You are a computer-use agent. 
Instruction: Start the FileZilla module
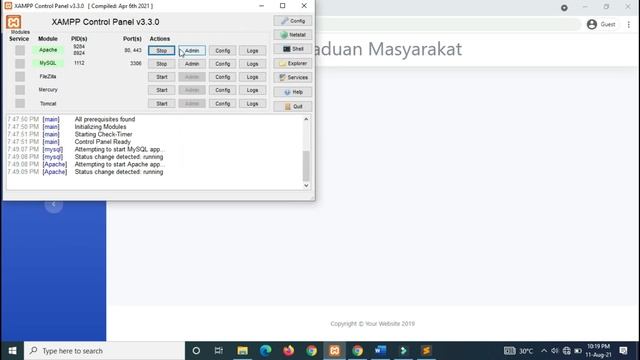click(x=162, y=77)
